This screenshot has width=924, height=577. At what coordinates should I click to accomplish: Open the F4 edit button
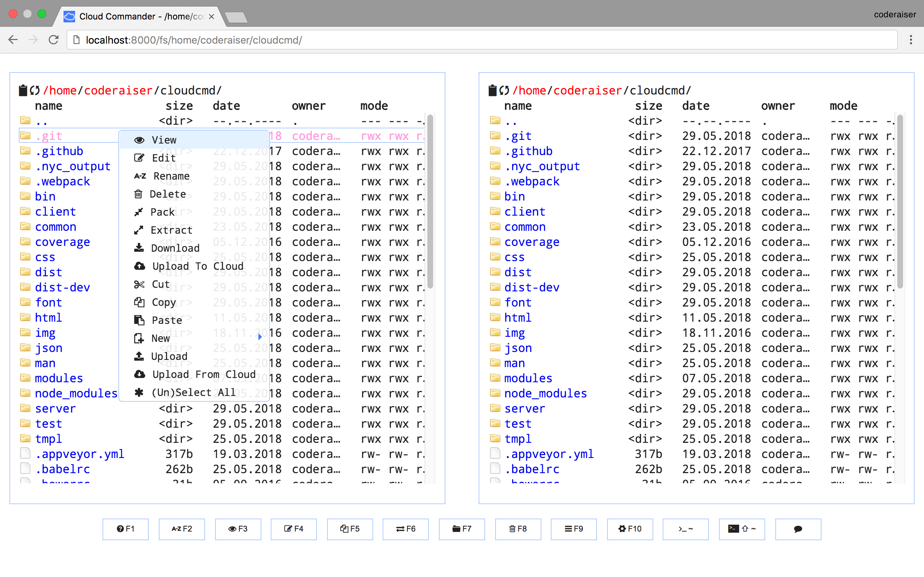293,529
